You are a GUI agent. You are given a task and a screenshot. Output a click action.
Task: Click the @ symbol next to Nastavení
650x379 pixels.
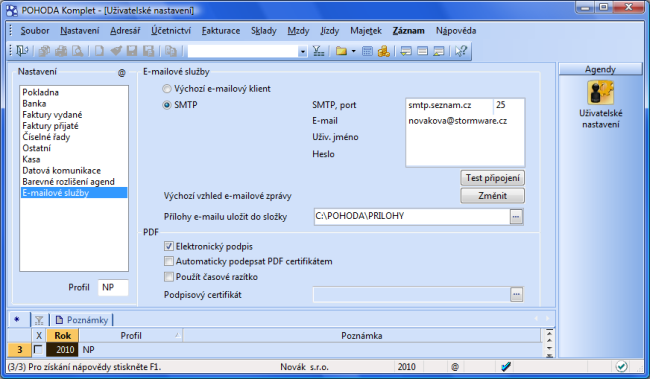[121, 73]
